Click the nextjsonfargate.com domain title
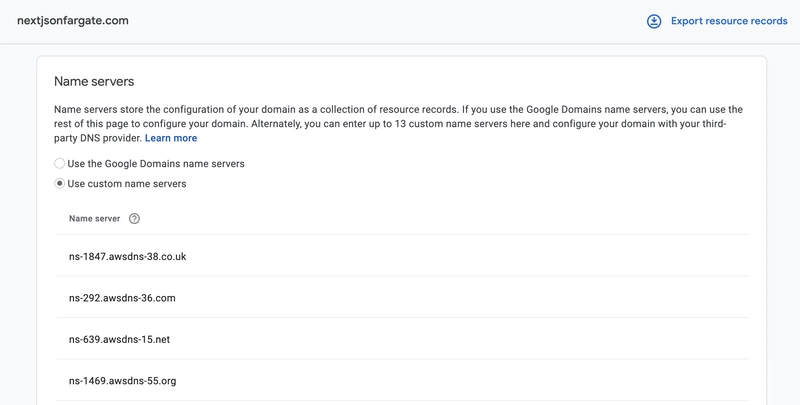This screenshot has height=405, width=800. [73, 21]
